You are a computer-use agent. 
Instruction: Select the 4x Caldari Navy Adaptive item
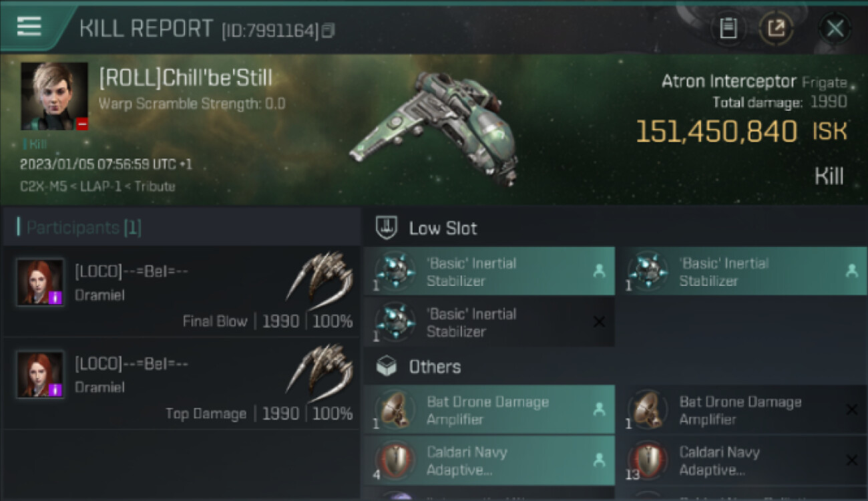coord(489,460)
